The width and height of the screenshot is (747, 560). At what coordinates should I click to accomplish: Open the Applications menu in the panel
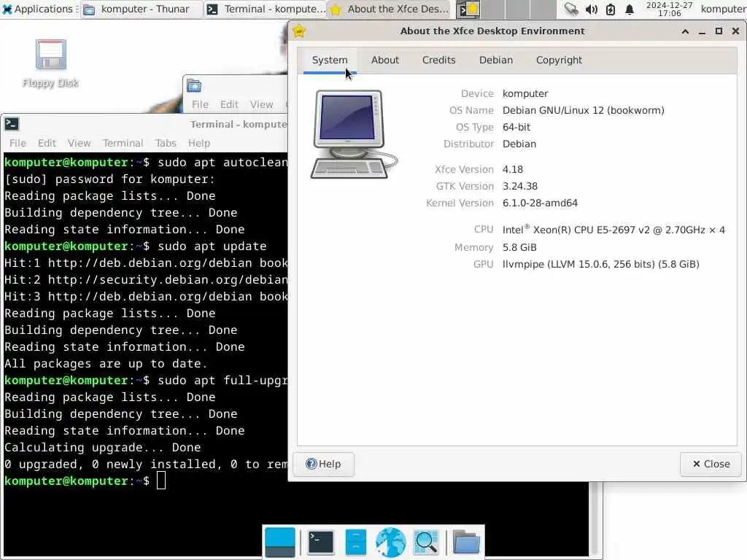point(38,9)
